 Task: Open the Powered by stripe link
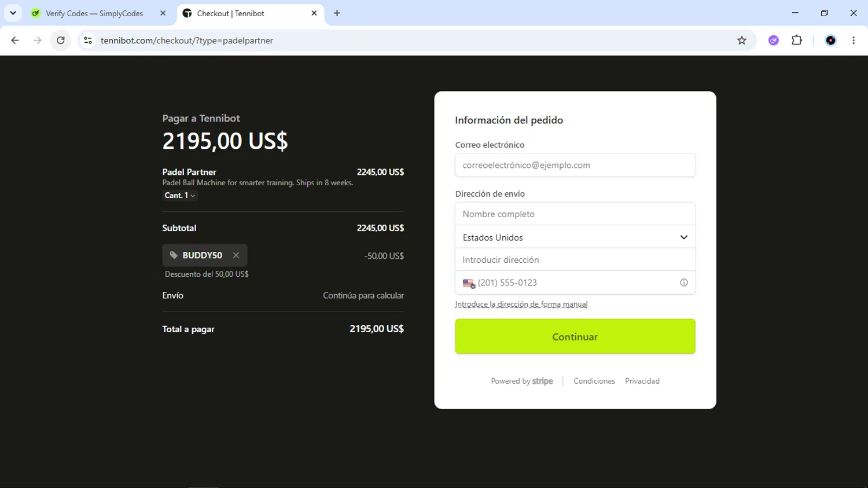tap(522, 381)
